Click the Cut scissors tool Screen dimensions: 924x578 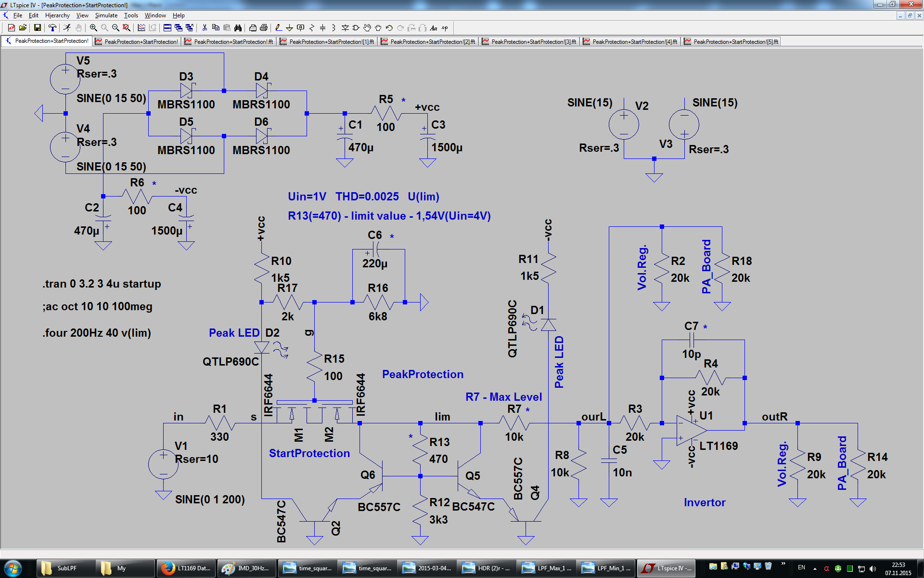click(x=205, y=28)
